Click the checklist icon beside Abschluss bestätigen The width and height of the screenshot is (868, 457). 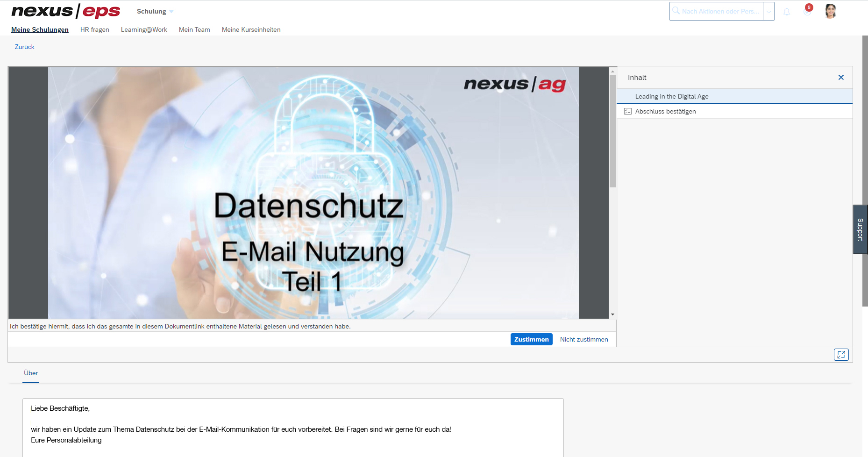coord(628,111)
